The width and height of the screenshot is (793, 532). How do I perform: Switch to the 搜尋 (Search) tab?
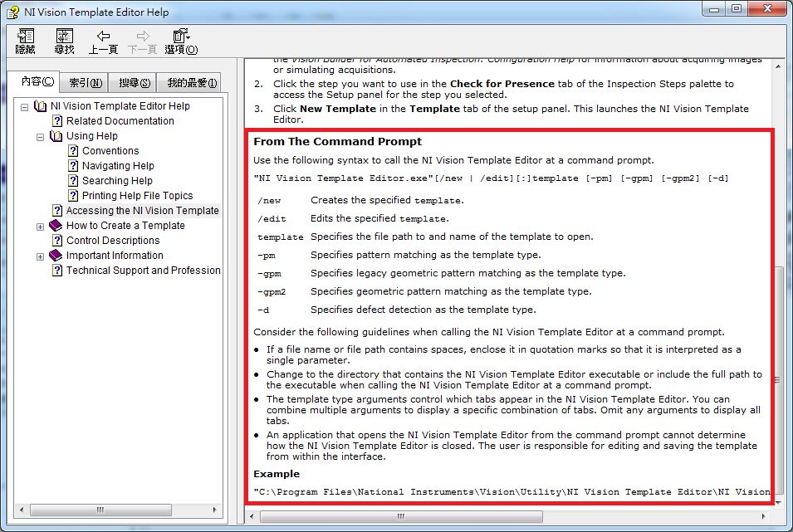(135, 82)
